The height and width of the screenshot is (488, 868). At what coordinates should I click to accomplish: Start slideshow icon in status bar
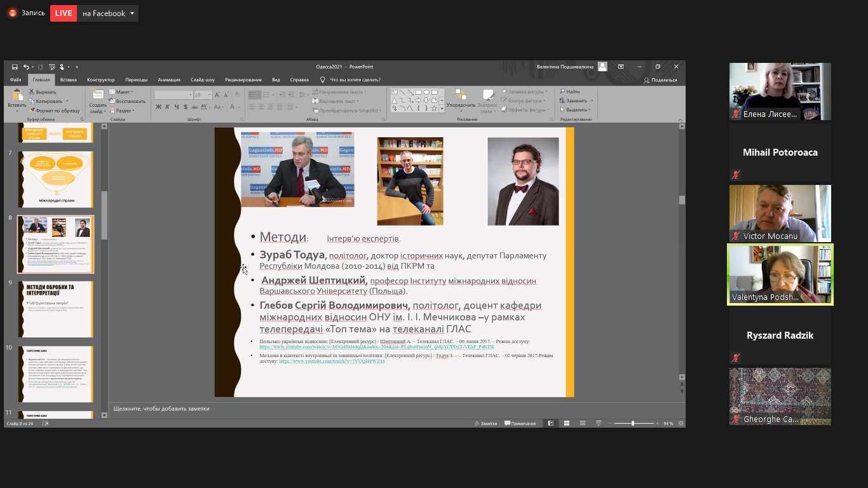[x=598, y=423]
